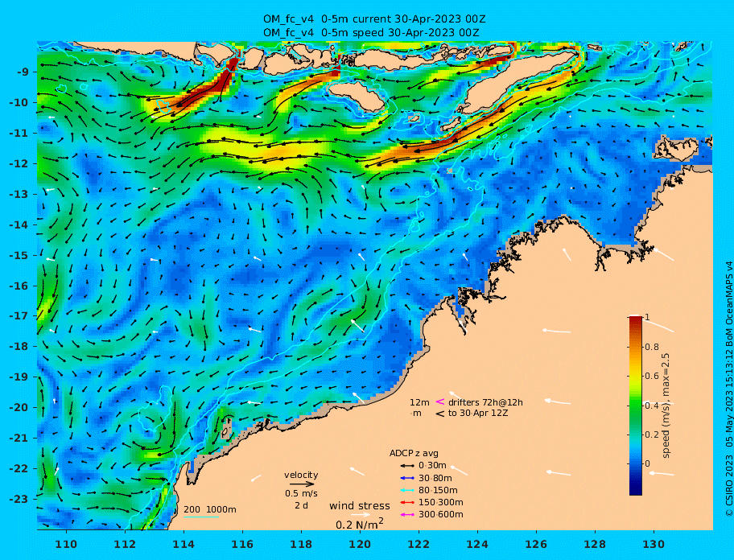Click the longitude axis label '126'
734x560 pixels.
(x=536, y=544)
